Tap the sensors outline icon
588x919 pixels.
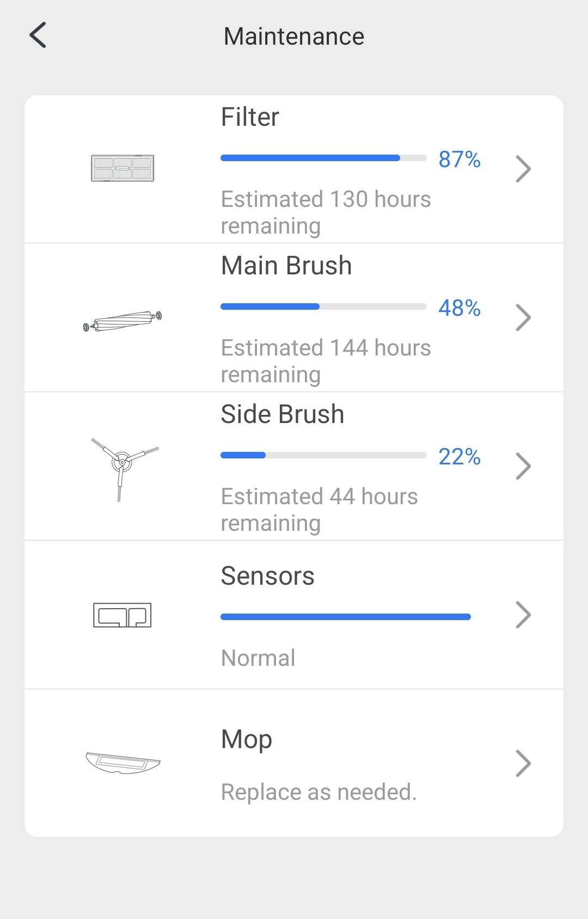pyautogui.click(x=122, y=615)
